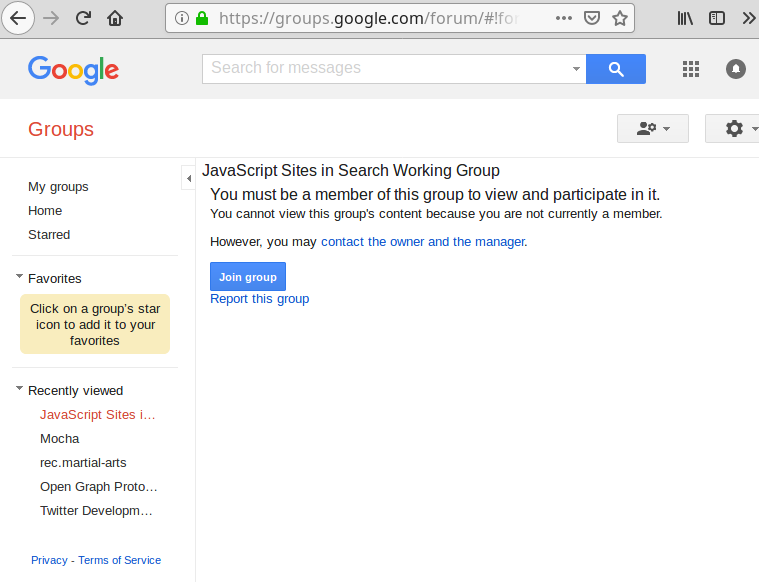Screen dimensions: 759x582
Task: Collapse the Favorites section
Action: (19, 278)
